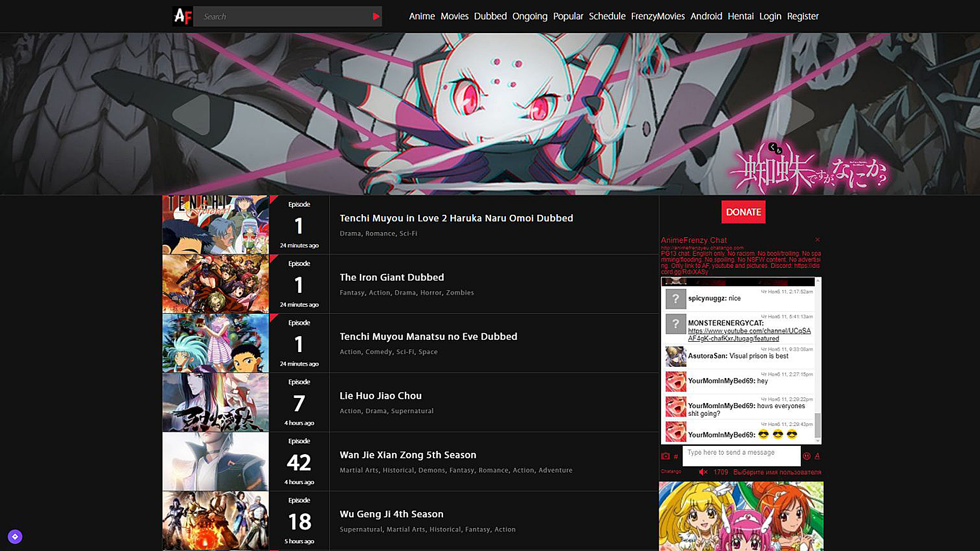This screenshot has height=551, width=980.
Task: Click Episode 42 of Wan Jie Xian Zong
Action: point(299,461)
